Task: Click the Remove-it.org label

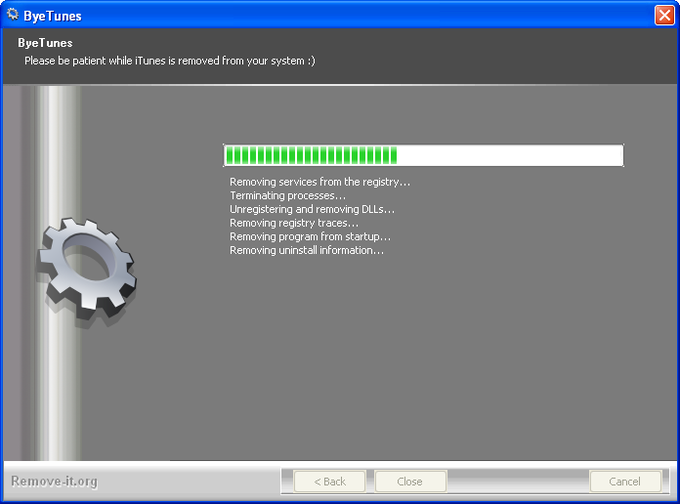Action: pyautogui.click(x=54, y=481)
